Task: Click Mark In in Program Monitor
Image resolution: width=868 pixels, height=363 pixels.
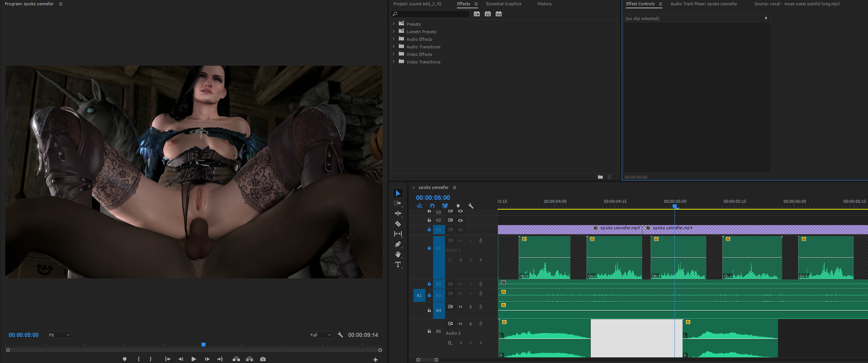Action: [x=138, y=359]
